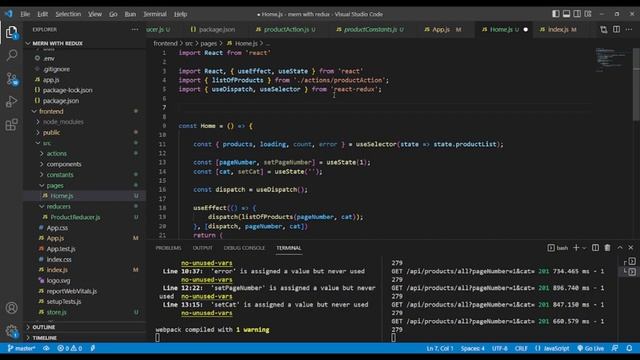
Task: Maximize the panel with up chevron
Action: pyautogui.click(x=620, y=248)
